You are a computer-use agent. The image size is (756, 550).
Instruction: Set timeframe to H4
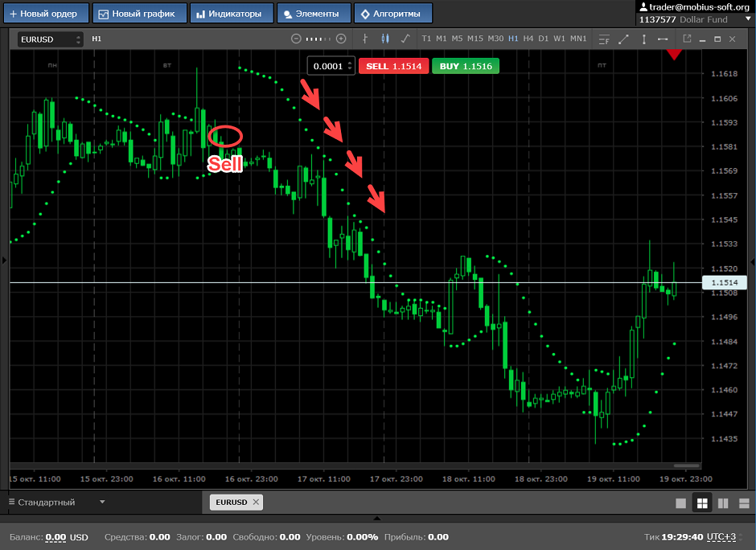click(x=528, y=39)
